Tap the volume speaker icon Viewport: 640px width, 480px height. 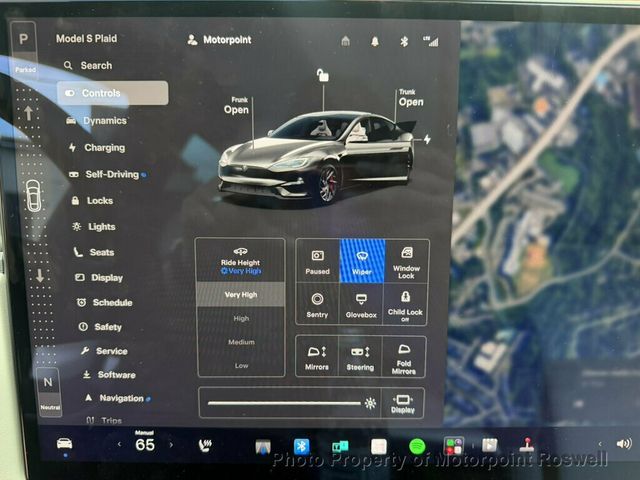pyautogui.click(x=624, y=443)
